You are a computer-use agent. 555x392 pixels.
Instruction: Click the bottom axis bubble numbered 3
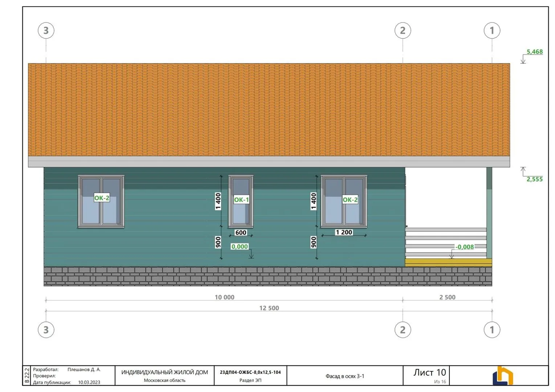[x=46, y=330]
